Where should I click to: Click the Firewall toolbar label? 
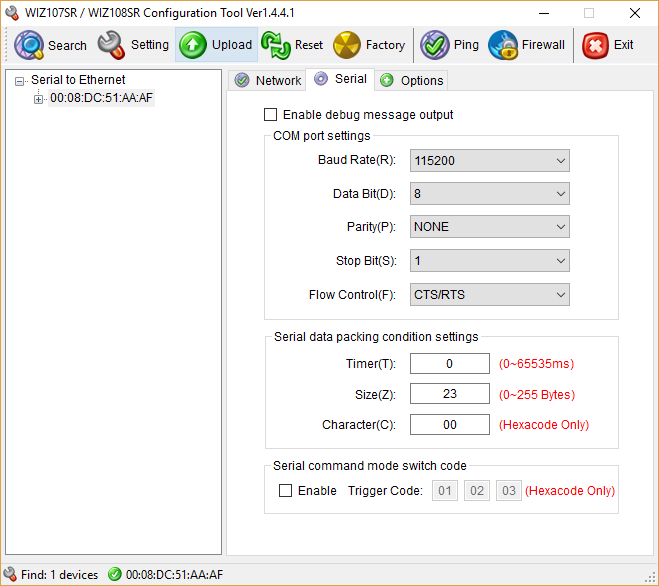click(x=543, y=45)
